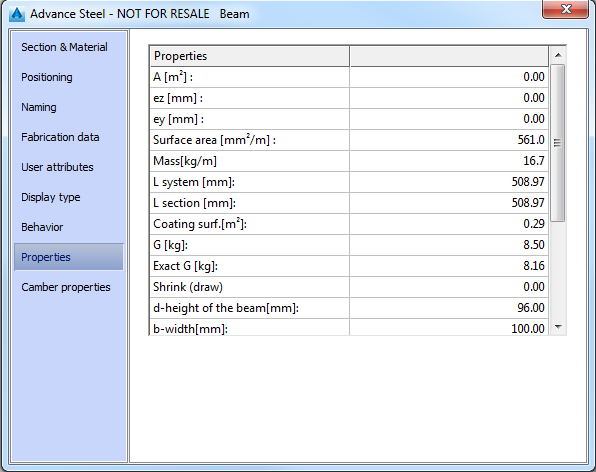Click the 96.00 beam height value
The height and width of the screenshot is (472, 596).
coord(531,308)
